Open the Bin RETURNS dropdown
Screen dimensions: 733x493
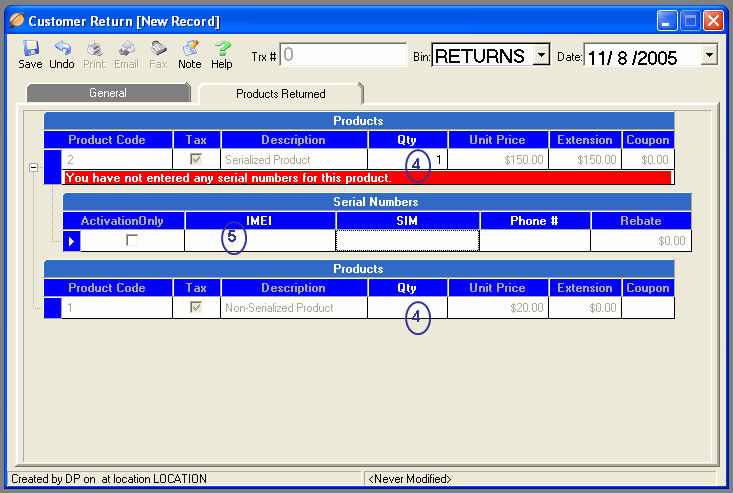coord(541,55)
